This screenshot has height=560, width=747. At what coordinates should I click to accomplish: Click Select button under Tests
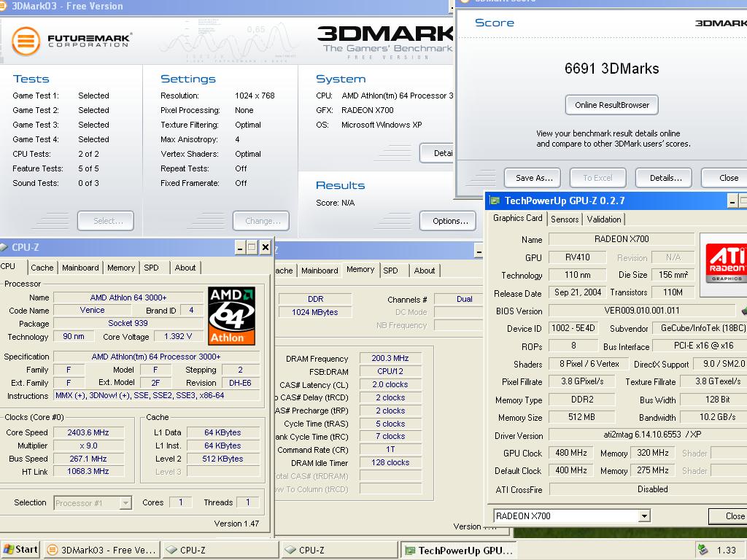pyautogui.click(x=106, y=221)
